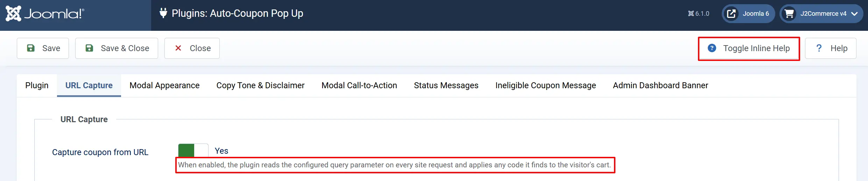Click the Joomla version 6.1.0 indicator
Image resolution: width=868 pixels, height=181 pixels.
(699, 14)
